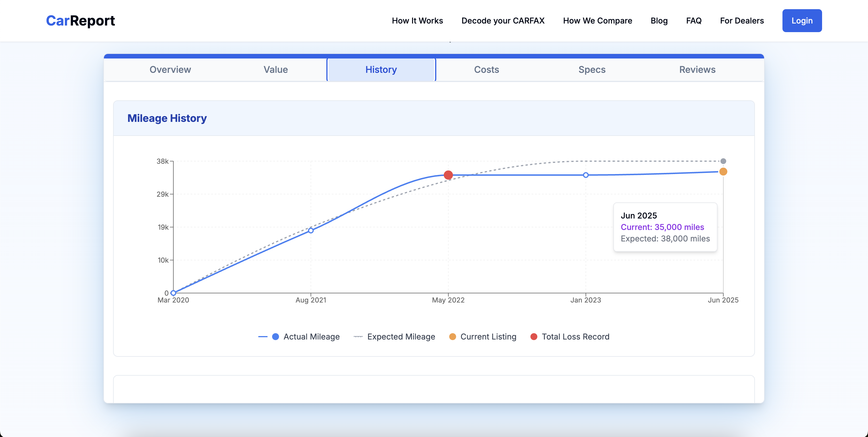868x437 pixels.
Task: Click the CarReport logo
Action: (x=80, y=21)
